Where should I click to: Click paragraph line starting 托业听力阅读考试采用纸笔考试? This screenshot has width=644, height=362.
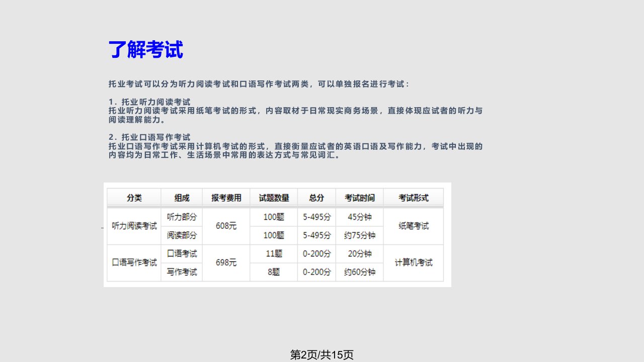tap(295, 111)
